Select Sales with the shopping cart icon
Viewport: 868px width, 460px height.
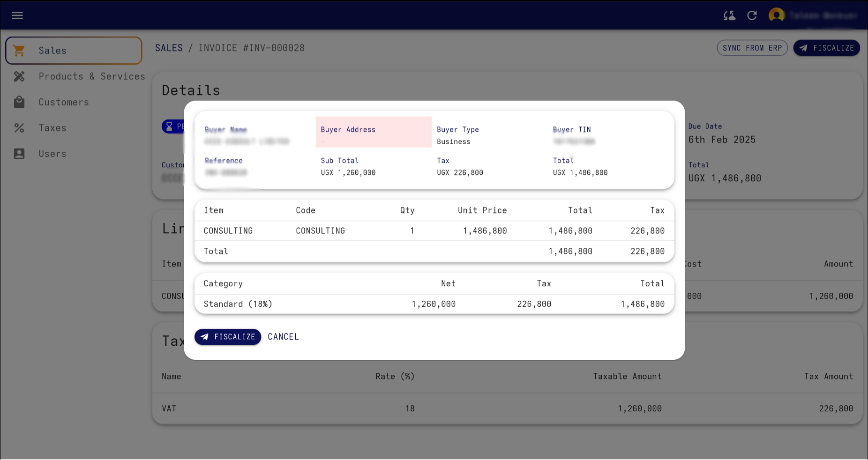pyautogui.click(x=52, y=51)
